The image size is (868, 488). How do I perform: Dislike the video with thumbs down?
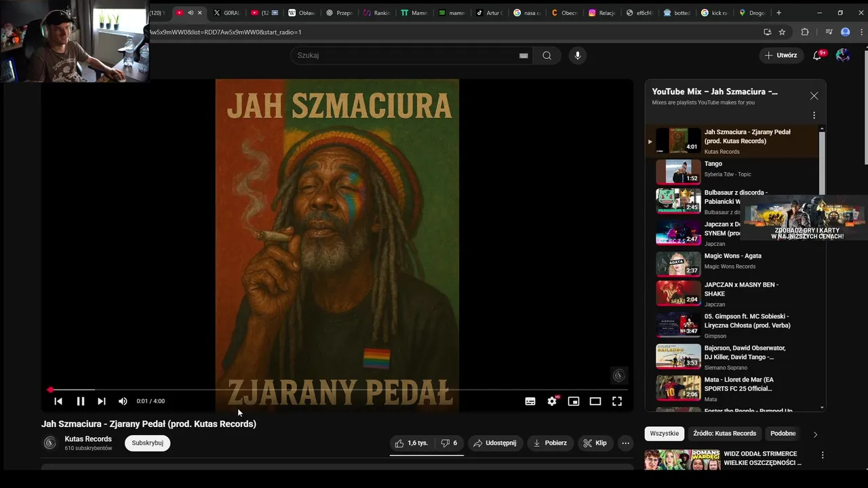pos(449,443)
